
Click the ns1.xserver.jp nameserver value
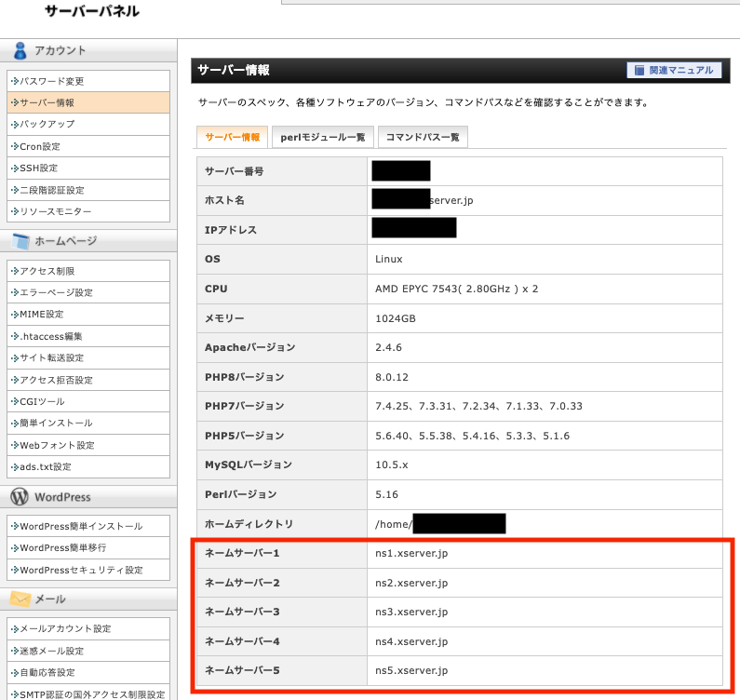tap(411, 554)
